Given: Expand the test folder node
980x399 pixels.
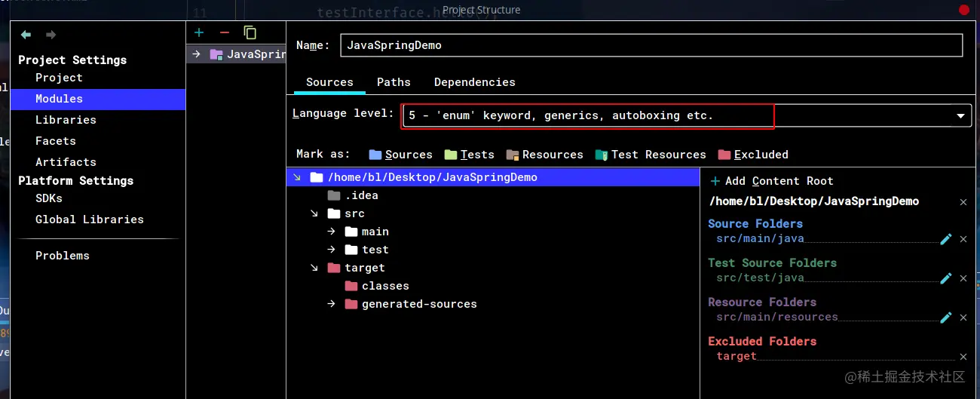Looking at the screenshot, I should [x=331, y=250].
